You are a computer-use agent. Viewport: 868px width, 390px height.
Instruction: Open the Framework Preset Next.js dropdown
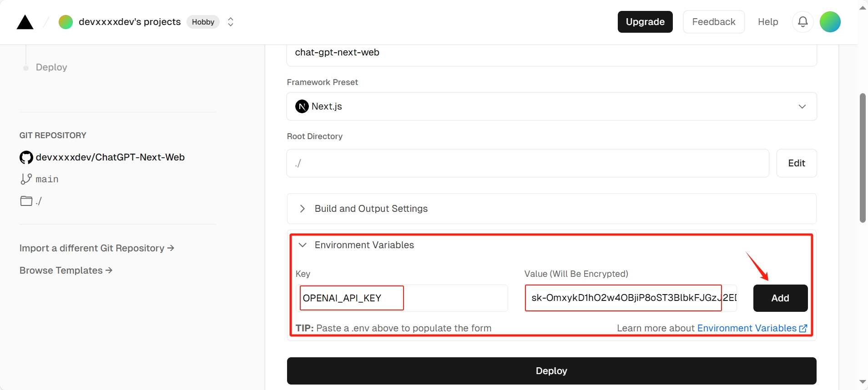[552, 106]
